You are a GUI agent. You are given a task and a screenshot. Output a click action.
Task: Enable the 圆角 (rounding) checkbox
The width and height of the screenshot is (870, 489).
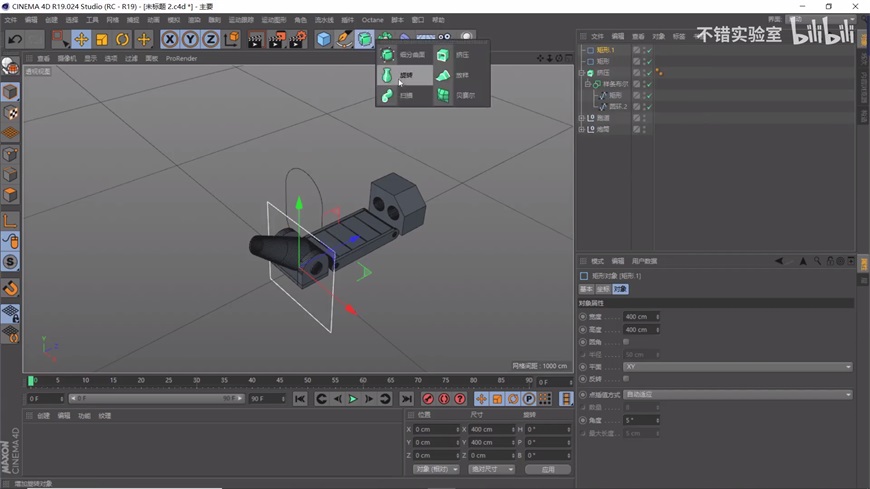[626, 342]
